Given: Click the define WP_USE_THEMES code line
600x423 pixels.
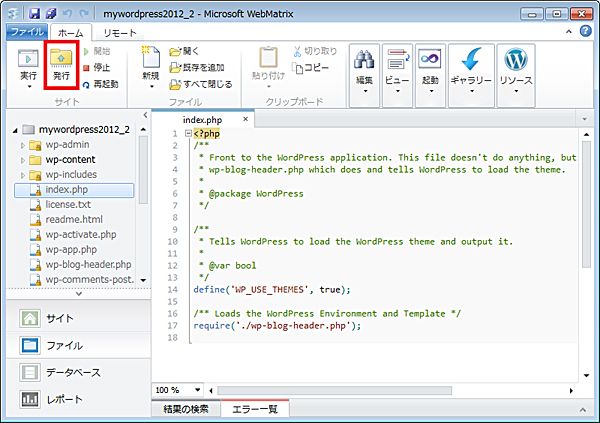Looking at the screenshot, I should coord(272,289).
